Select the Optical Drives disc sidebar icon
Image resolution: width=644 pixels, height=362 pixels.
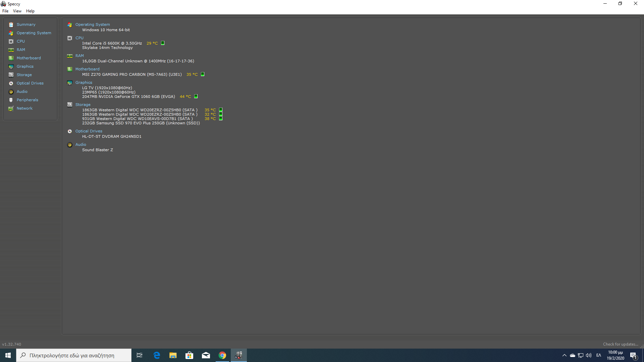click(11, 83)
